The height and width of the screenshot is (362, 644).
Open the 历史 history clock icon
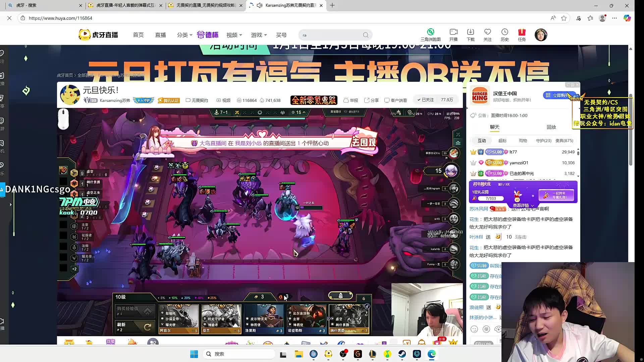[505, 32]
